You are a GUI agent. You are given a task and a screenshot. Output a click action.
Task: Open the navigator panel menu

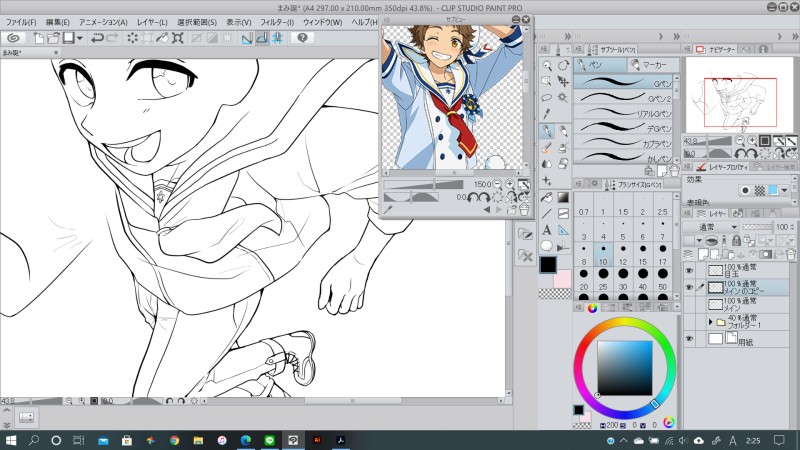[688, 49]
